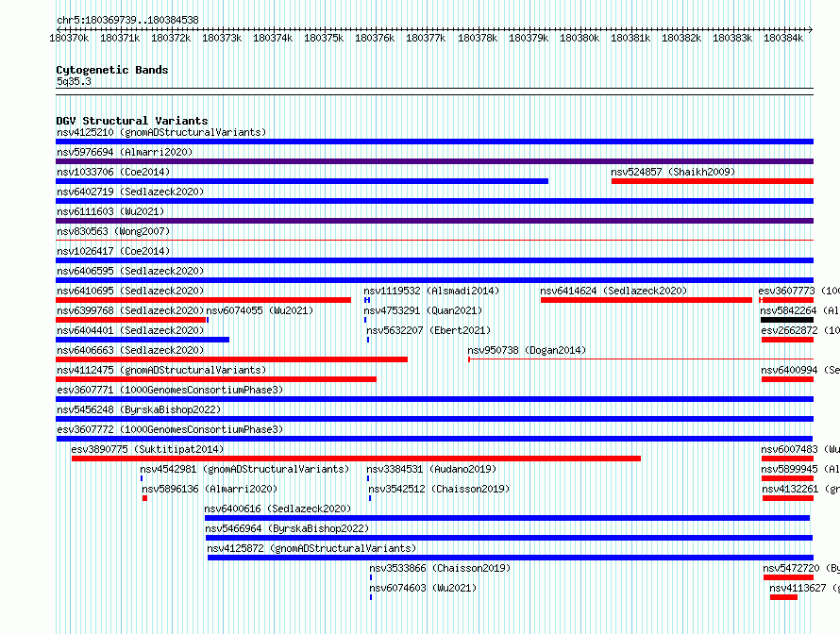The width and height of the screenshot is (840, 634).
Task: Select the nsv6402719 Sedlazeck2020 label
Action: (130, 192)
